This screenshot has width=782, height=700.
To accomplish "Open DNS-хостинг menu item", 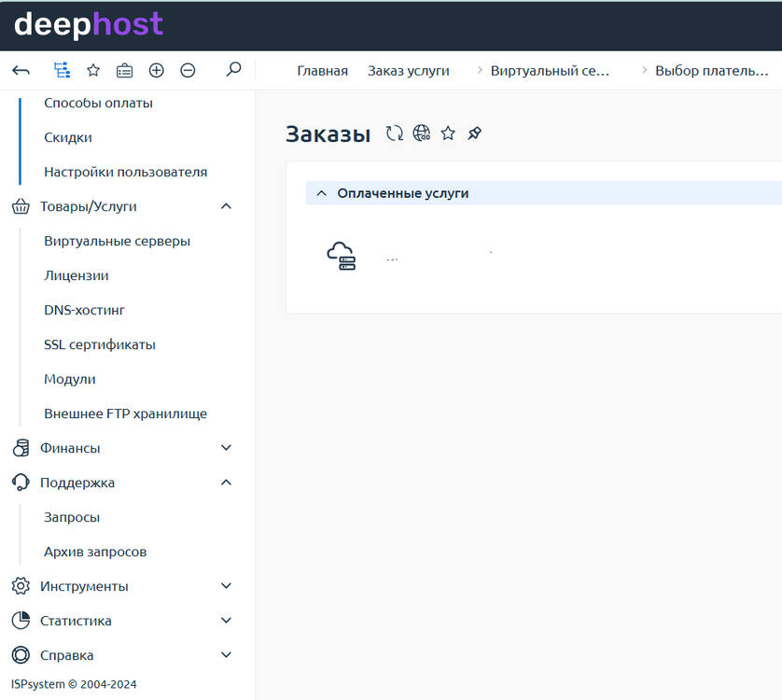I will pyautogui.click(x=84, y=310).
